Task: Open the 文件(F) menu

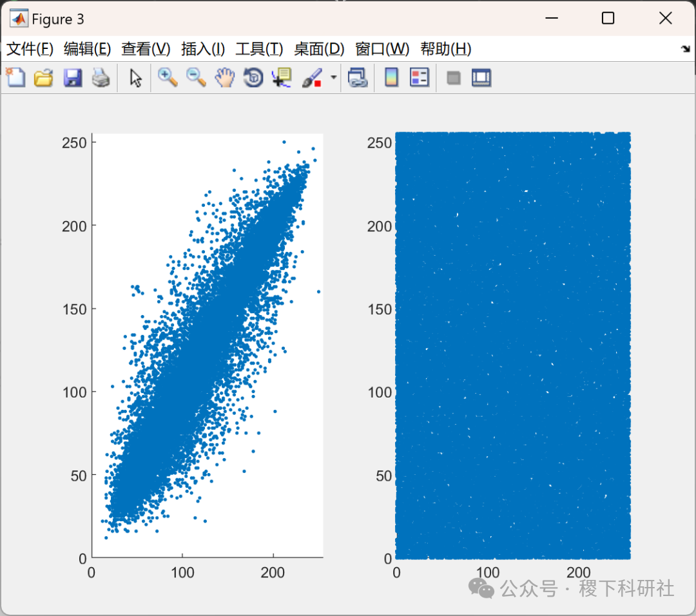Action: pos(29,49)
